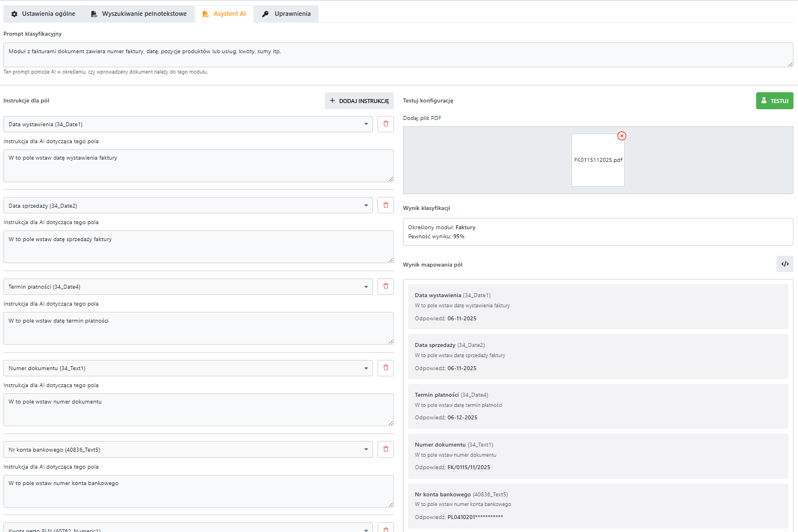Screen dimensions: 798x532
Task: Click the Nr konta bankowego (40836_Text5) result heading
Action: (461, 495)
